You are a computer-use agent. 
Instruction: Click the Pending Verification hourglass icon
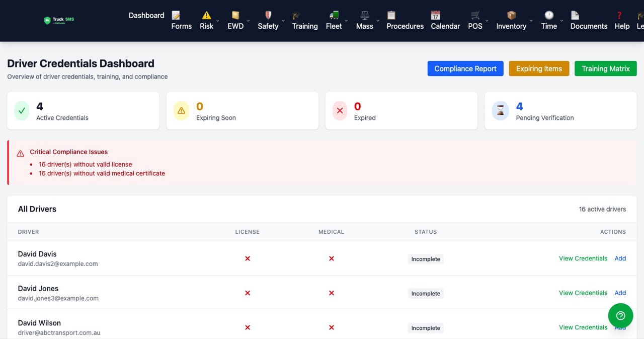pos(500,110)
